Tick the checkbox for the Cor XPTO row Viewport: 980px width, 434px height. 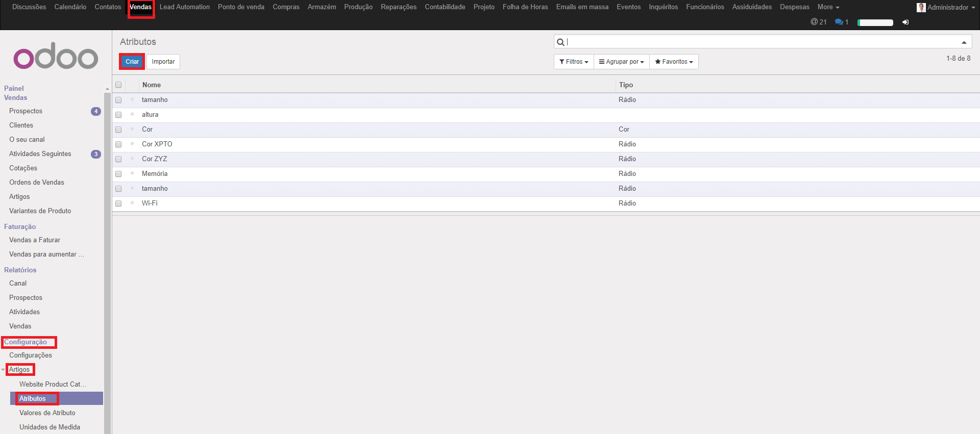[118, 144]
